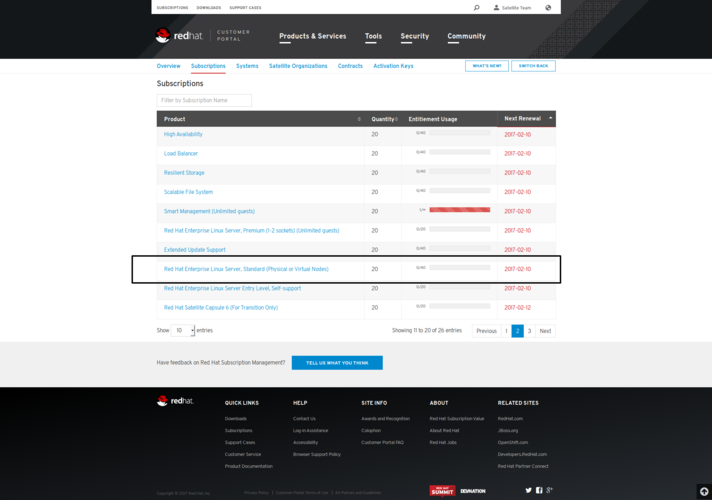Open footer link Product Documentation

248,466
